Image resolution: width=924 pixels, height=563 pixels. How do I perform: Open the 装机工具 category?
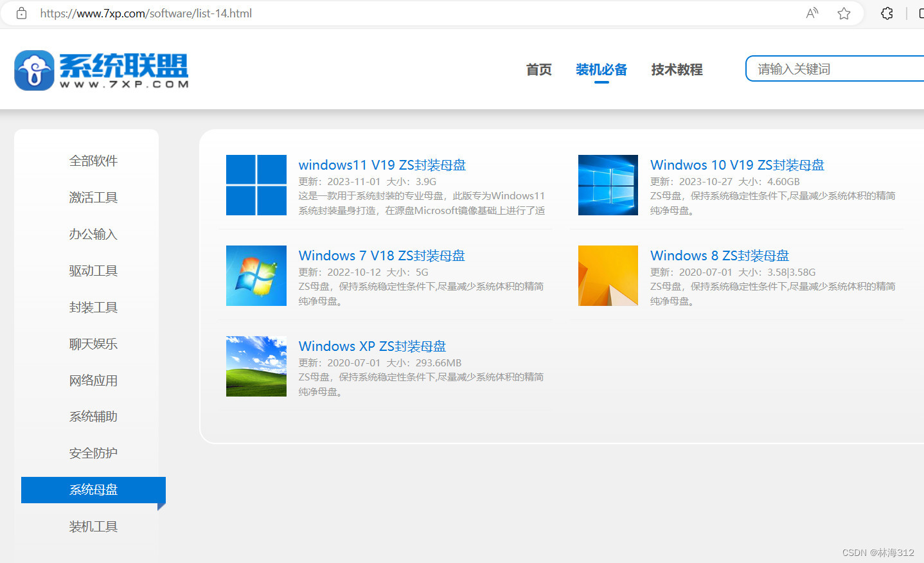93,526
